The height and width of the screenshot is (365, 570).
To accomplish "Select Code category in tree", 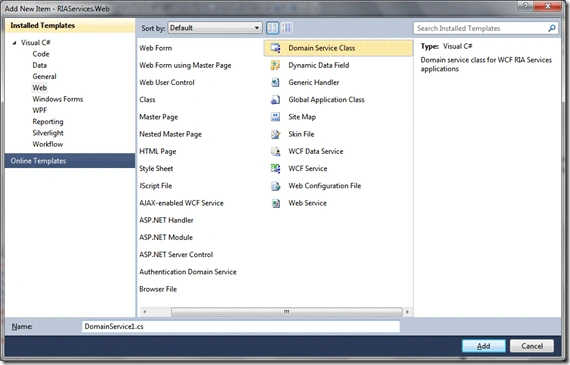I will (x=41, y=54).
